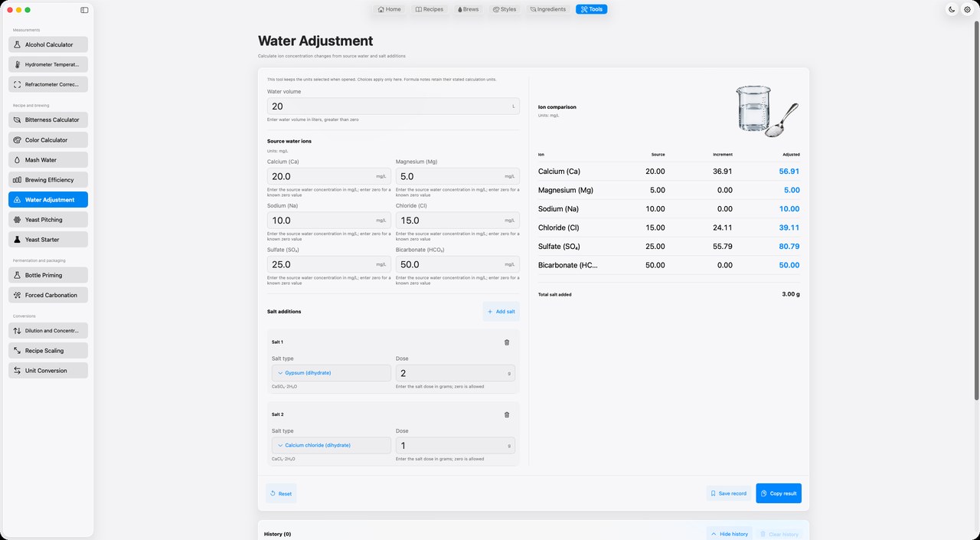Launch the Bitterness Calculator
Viewport: 980px width, 540px height.
point(48,119)
